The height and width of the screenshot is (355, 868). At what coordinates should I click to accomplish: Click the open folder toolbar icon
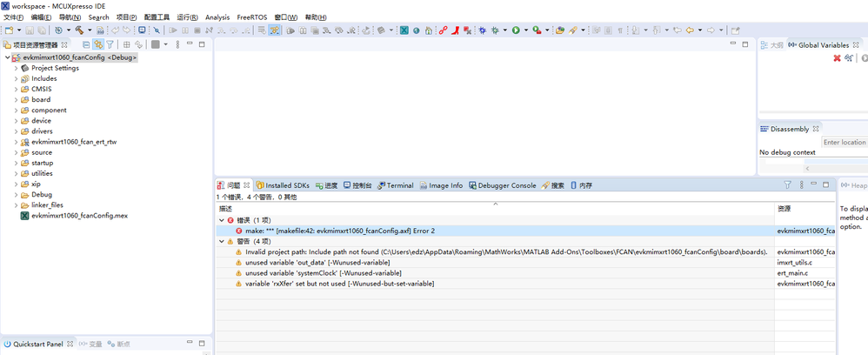(559, 30)
